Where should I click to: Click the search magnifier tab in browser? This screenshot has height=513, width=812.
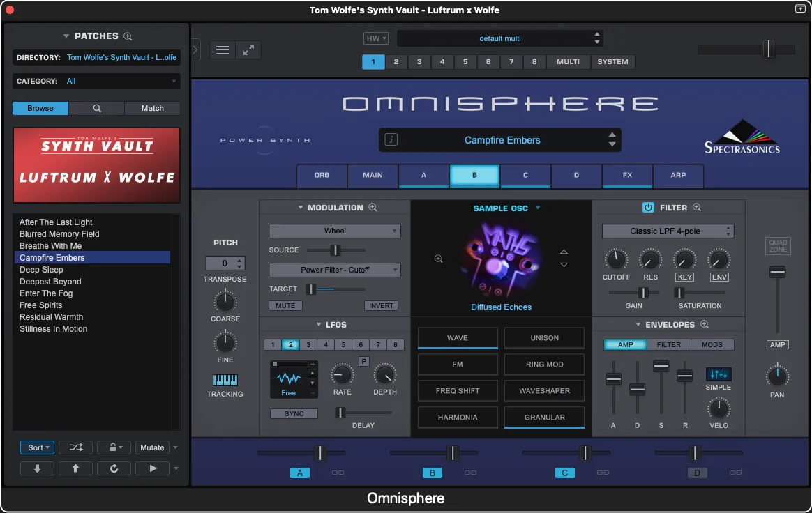pyautogui.click(x=97, y=108)
